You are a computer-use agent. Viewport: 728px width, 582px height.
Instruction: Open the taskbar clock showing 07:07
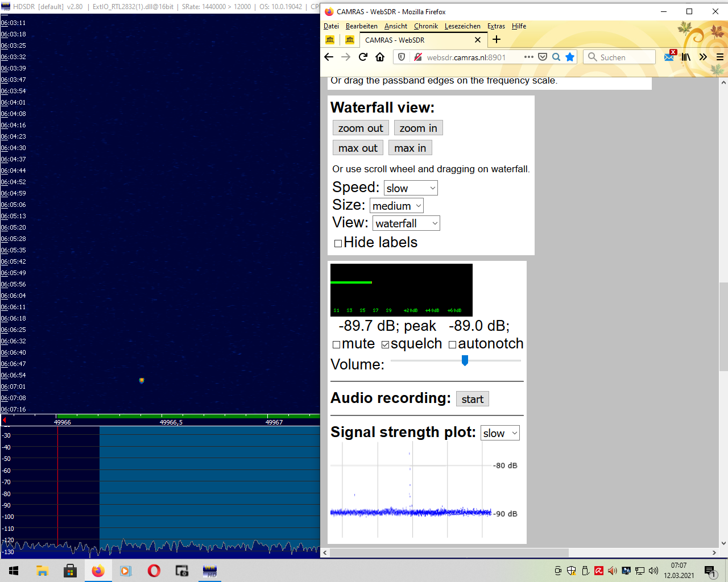click(679, 571)
